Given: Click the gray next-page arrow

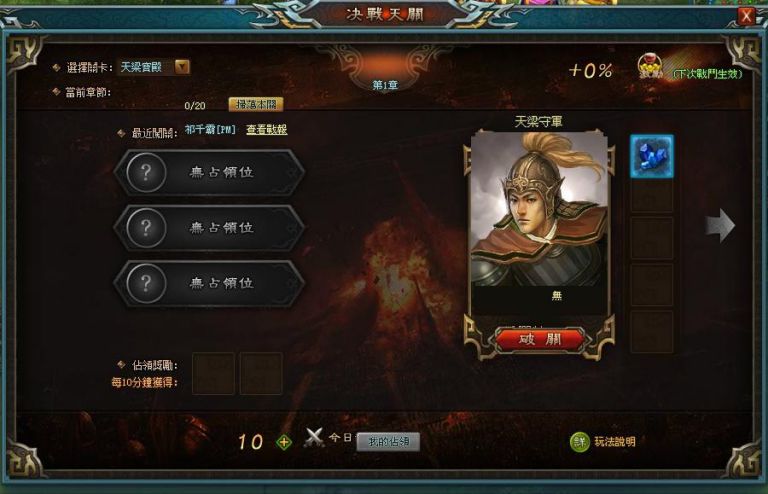Looking at the screenshot, I should (x=720, y=225).
